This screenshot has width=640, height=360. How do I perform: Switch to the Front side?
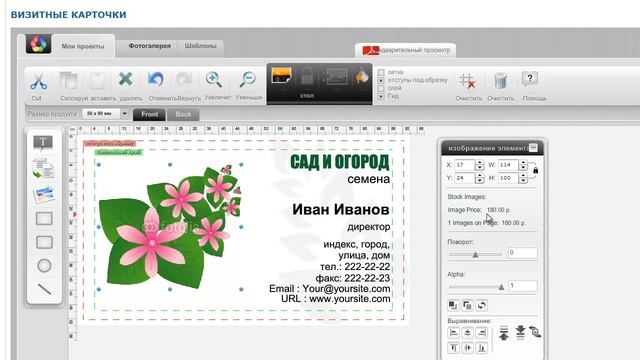(x=149, y=114)
